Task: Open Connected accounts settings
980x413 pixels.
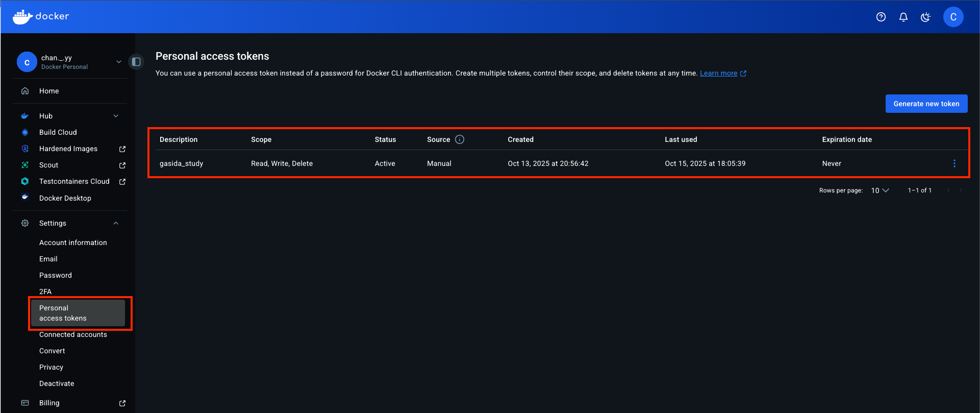Action: pyautogui.click(x=73, y=334)
